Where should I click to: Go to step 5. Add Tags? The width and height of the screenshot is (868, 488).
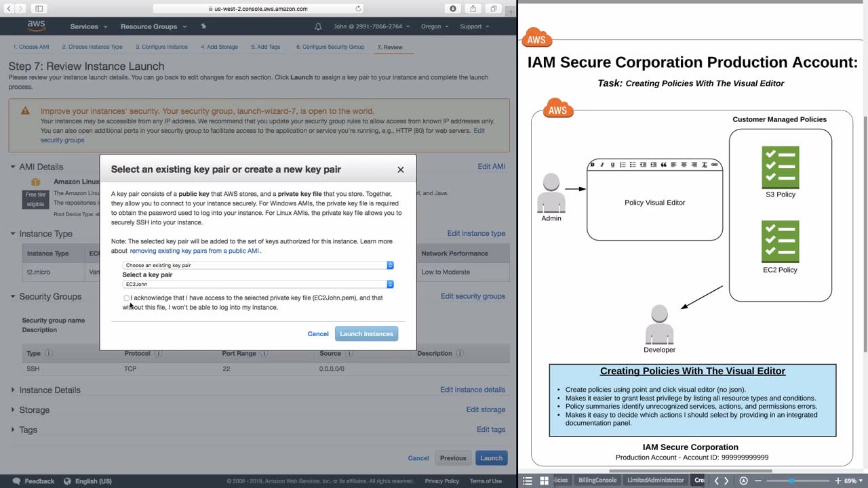point(266,47)
